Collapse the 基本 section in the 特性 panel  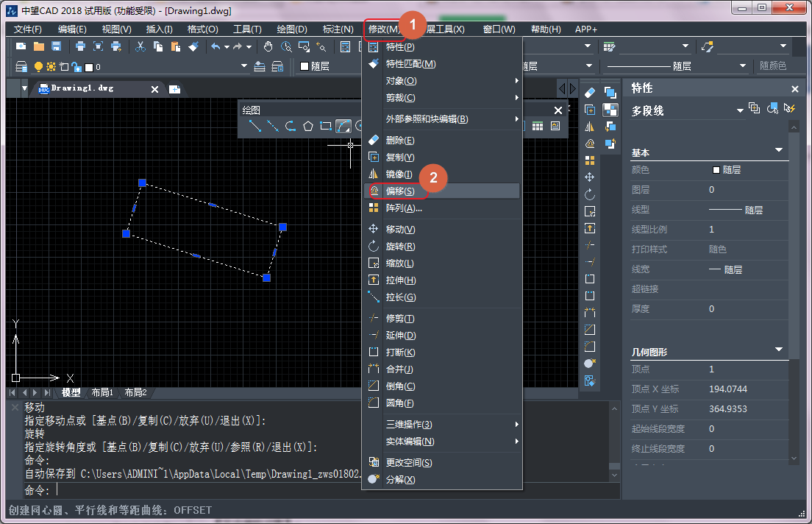point(779,150)
